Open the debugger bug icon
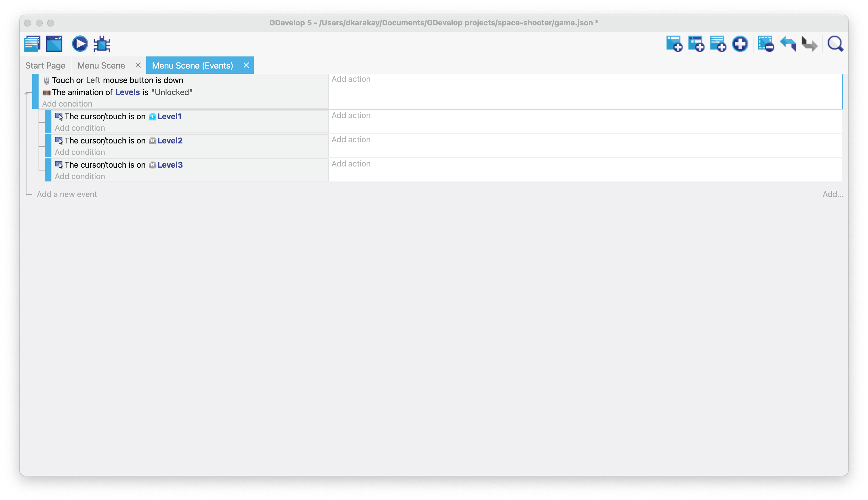Viewport: 868px width, 500px height. [102, 44]
